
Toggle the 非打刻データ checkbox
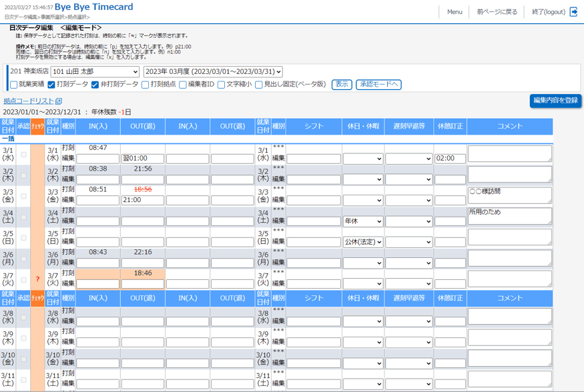95,85
